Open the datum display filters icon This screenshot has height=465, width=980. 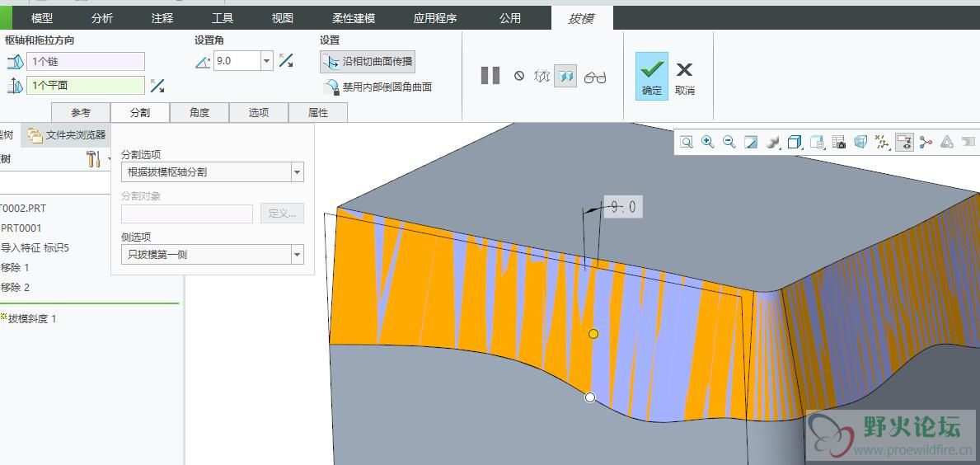pos(882,143)
